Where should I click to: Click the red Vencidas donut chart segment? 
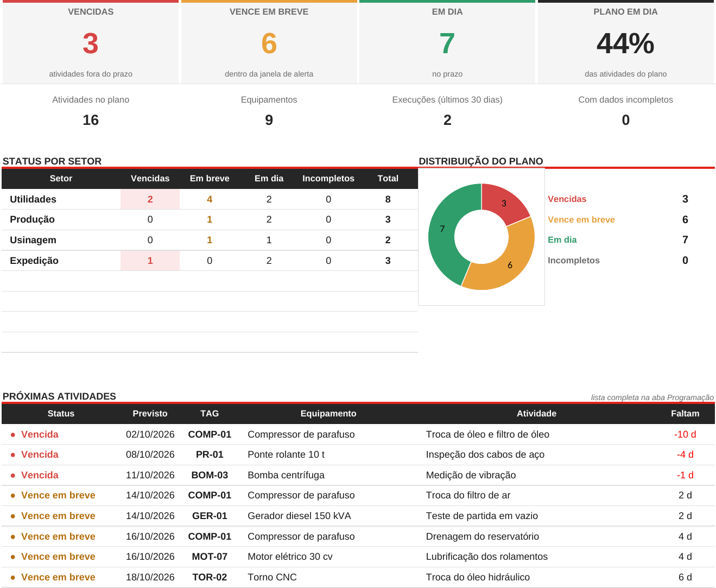[504, 204]
